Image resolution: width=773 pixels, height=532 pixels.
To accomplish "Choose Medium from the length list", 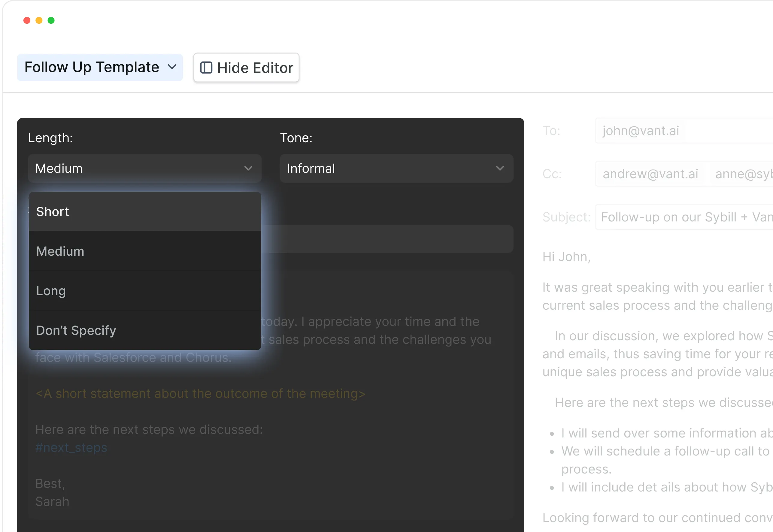I will 145,251.
